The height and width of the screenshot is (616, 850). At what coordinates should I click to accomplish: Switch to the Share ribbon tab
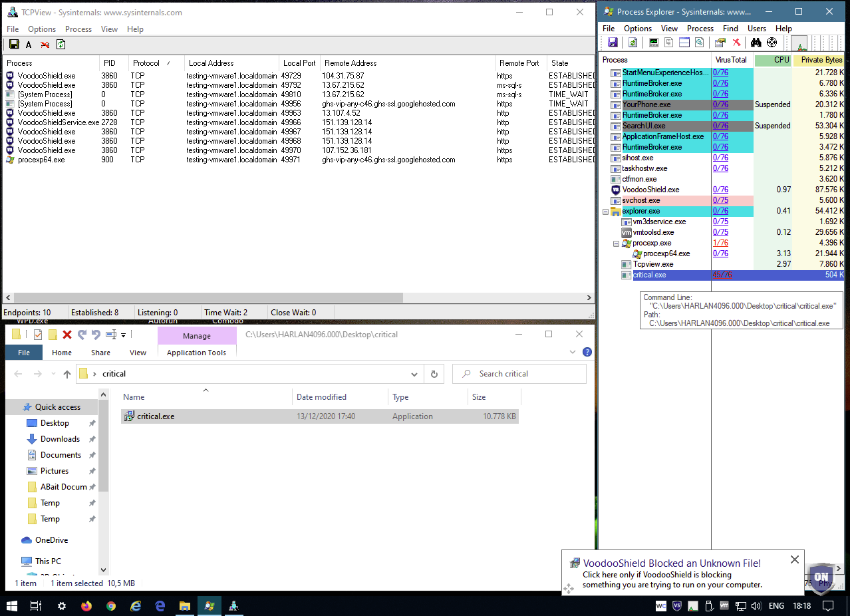[101, 353]
